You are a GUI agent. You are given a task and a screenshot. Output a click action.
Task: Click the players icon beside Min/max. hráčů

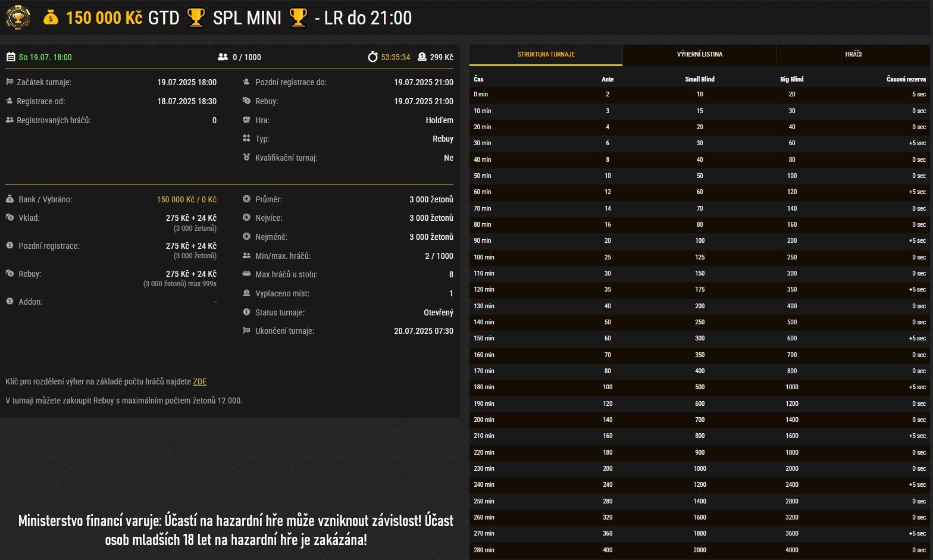(246, 256)
